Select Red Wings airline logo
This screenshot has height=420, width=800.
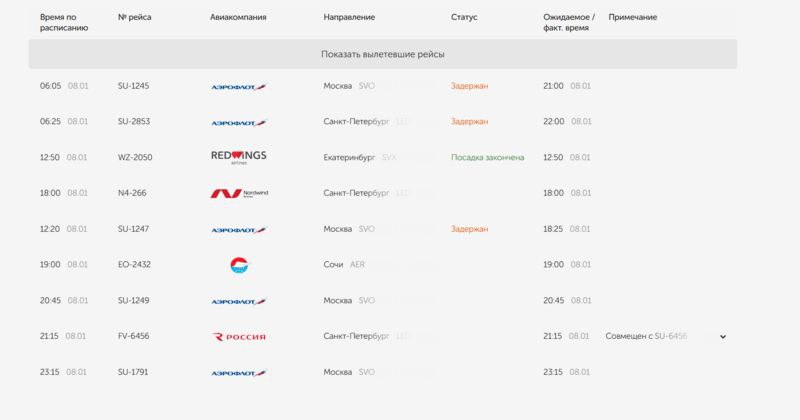coord(239,157)
